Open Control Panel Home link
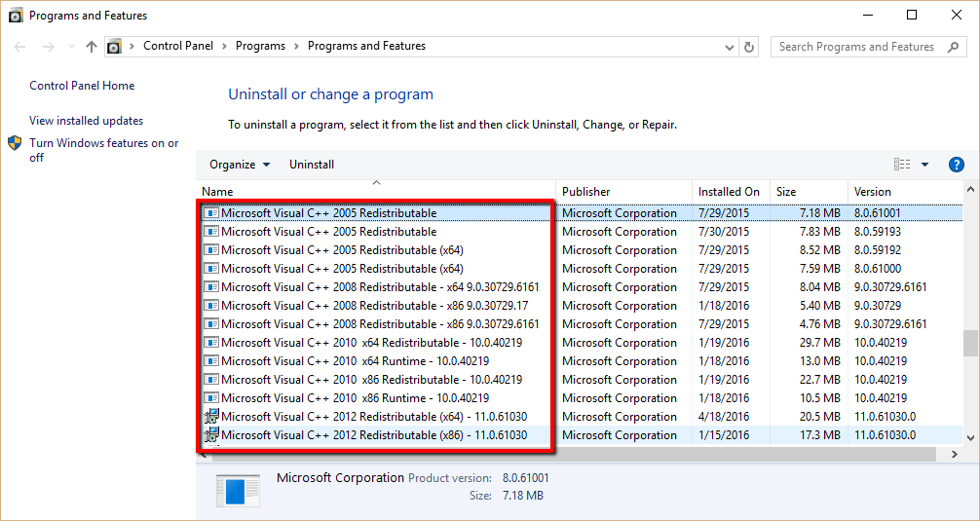This screenshot has width=980, height=521. pyautogui.click(x=82, y=86)
